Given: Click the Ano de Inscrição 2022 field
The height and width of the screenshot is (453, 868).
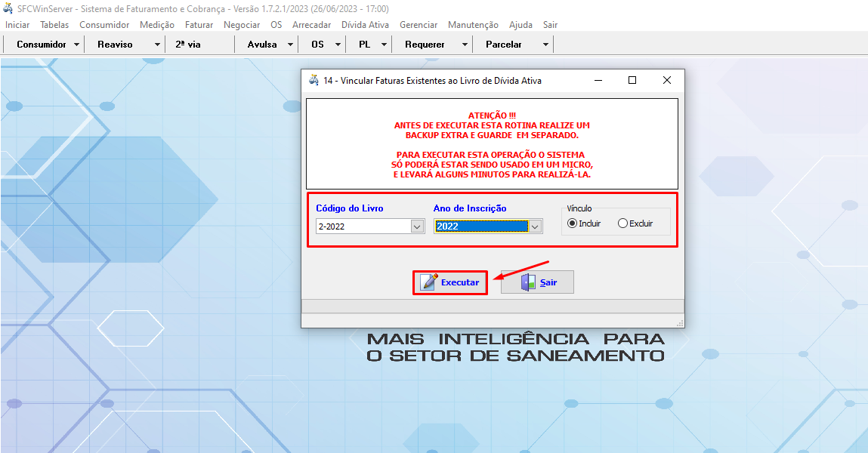Looking at the screenshot, I should point(480,226).
